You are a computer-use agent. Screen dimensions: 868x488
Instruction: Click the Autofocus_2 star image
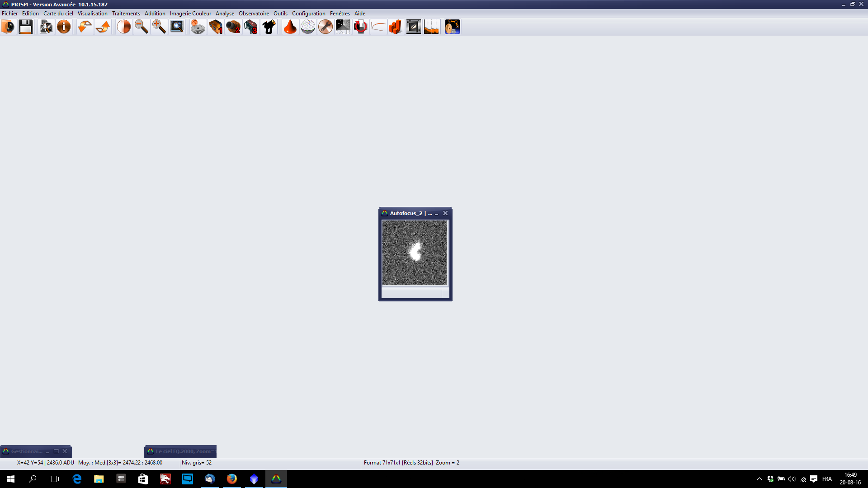[415, 253]
